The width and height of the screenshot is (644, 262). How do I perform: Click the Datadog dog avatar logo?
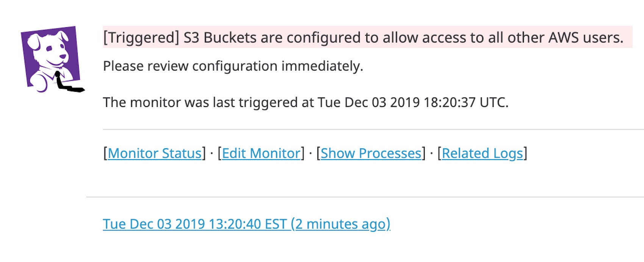(x=51, y=58)
